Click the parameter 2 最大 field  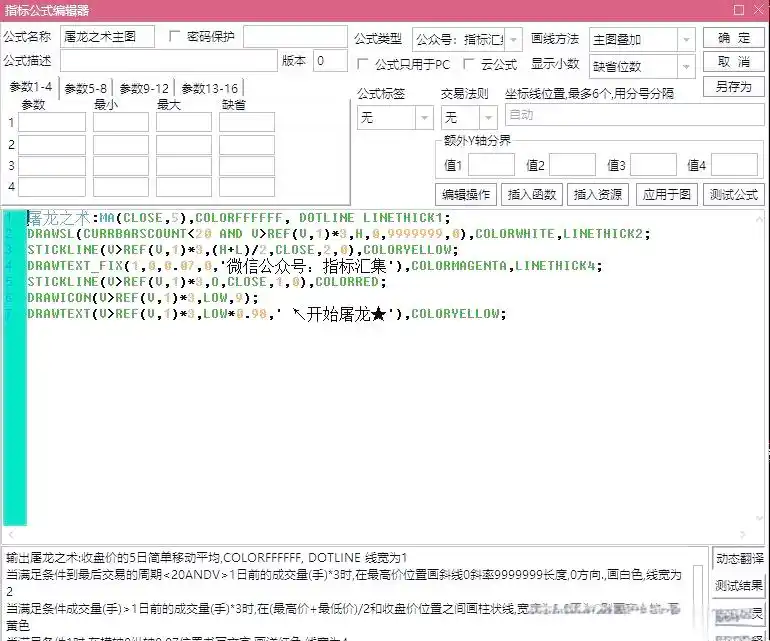pyautogui.click(x=184, y=145)
